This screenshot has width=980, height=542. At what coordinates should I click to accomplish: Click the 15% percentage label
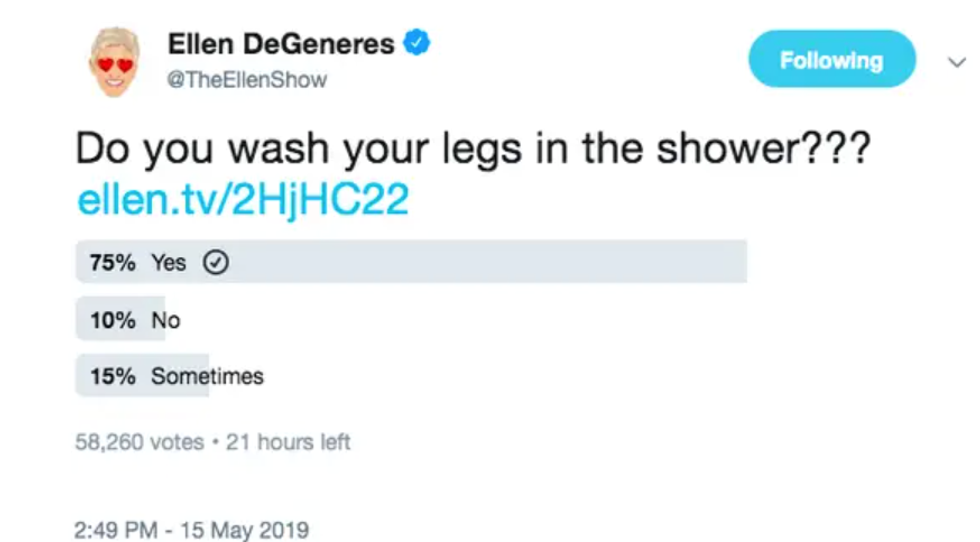click(x=113, y=376)
